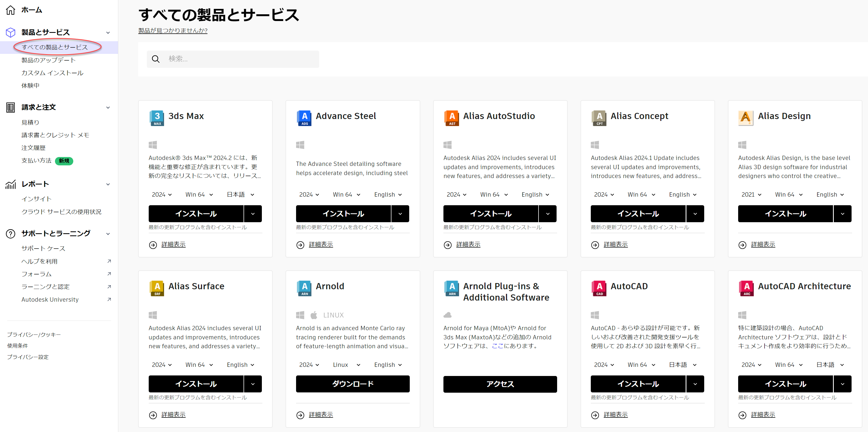The image size is (868, 432).
Task: Click the Apple platform icon on Arnold card
Action: pyautogui.click(x=314, y=315)
